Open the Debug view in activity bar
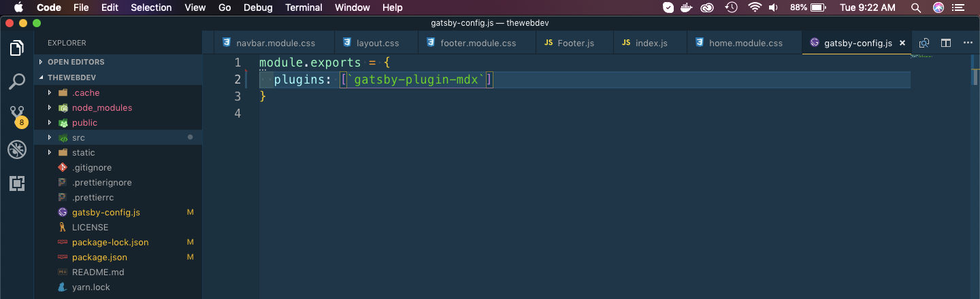The width and height of the screenshot is (980, 299). 17,149
